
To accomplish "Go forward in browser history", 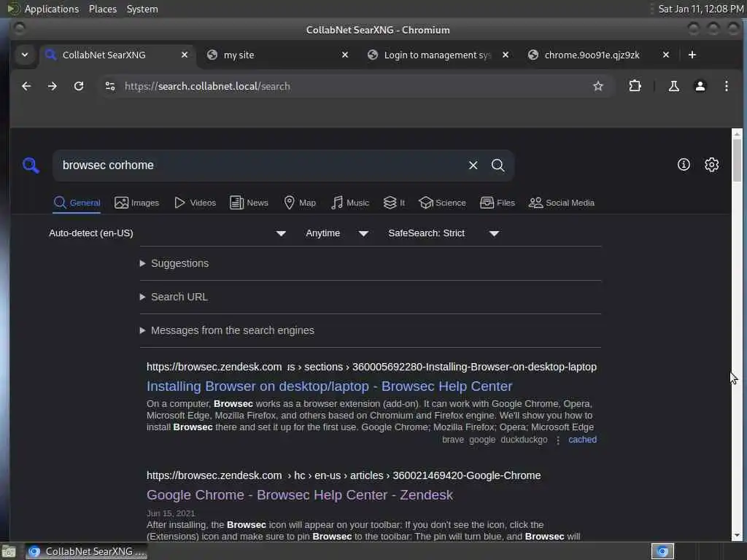I will pos(53,86).
